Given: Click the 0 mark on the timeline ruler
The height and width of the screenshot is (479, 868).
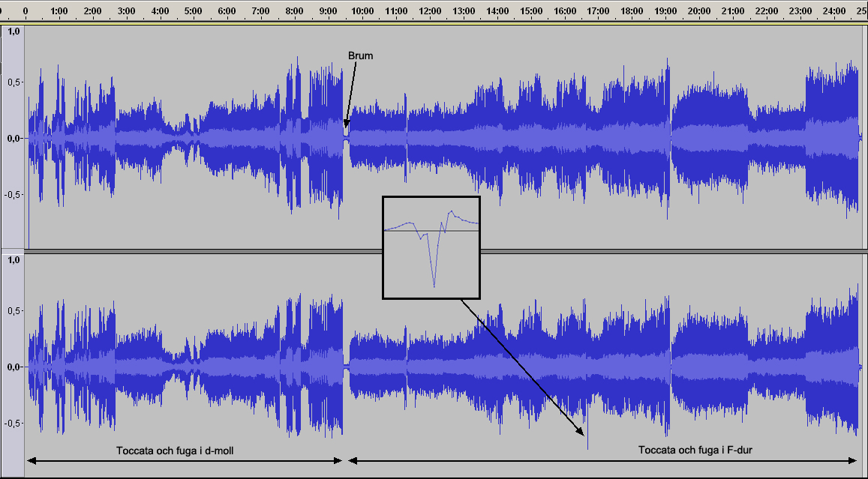Looking at the screenshot, I should [26, 10].
